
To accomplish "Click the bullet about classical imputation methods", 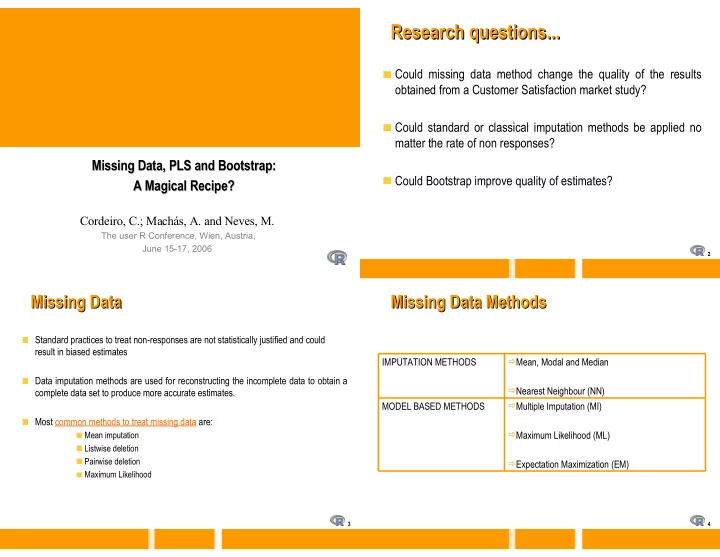I will (x=548, y=135).
